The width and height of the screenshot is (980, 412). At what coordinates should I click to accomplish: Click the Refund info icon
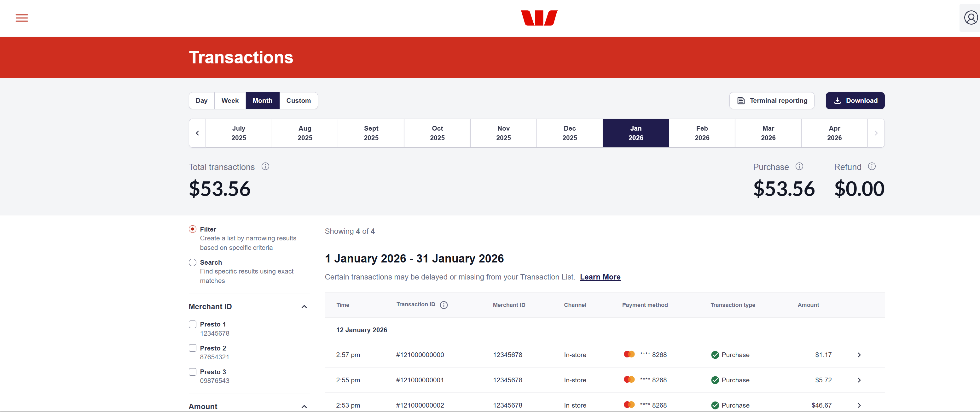[x=872, y=166]
